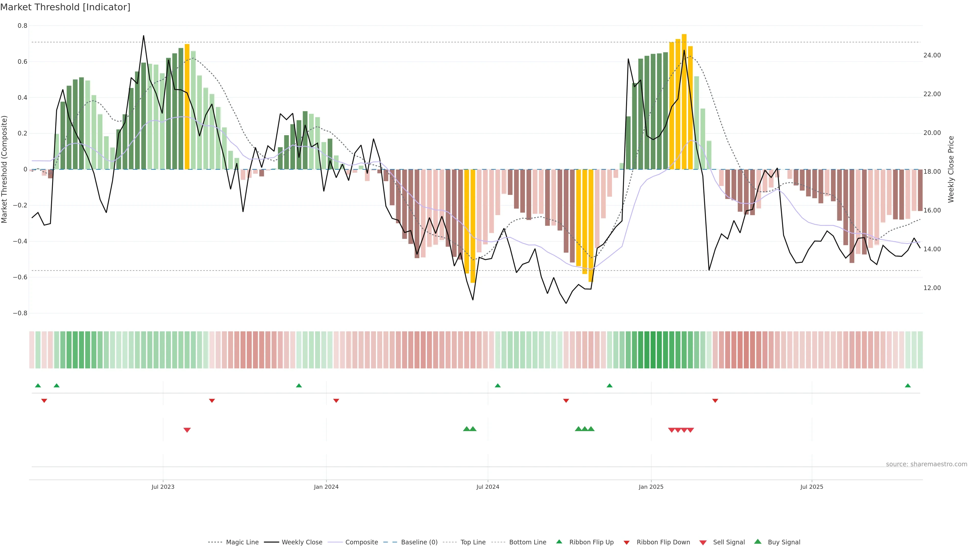Viewport: 980px width, 551px height.
Task: Click the Jan 2025 x-axis label
Action: 651,487
